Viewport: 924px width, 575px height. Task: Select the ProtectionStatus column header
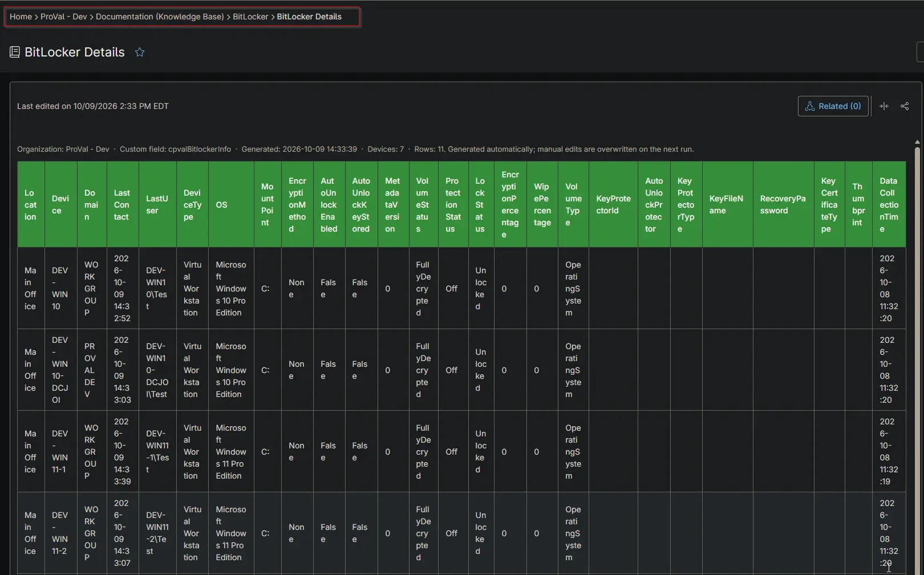click(x=453, y=205)
